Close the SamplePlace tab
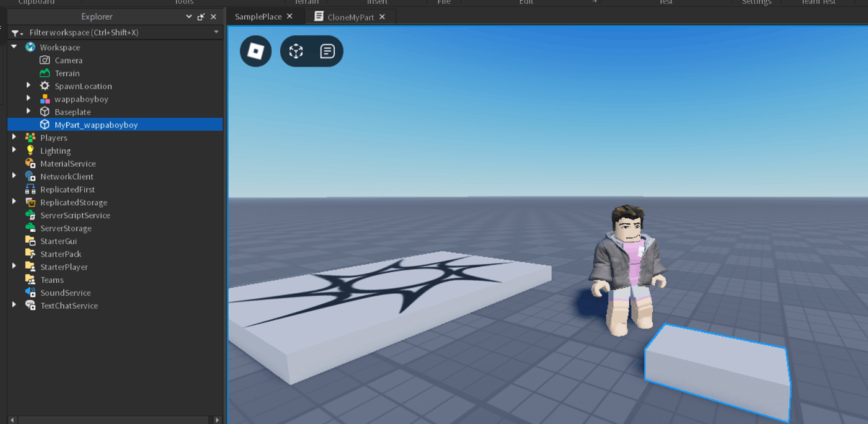Screen dimensions: 868x424 290,17
